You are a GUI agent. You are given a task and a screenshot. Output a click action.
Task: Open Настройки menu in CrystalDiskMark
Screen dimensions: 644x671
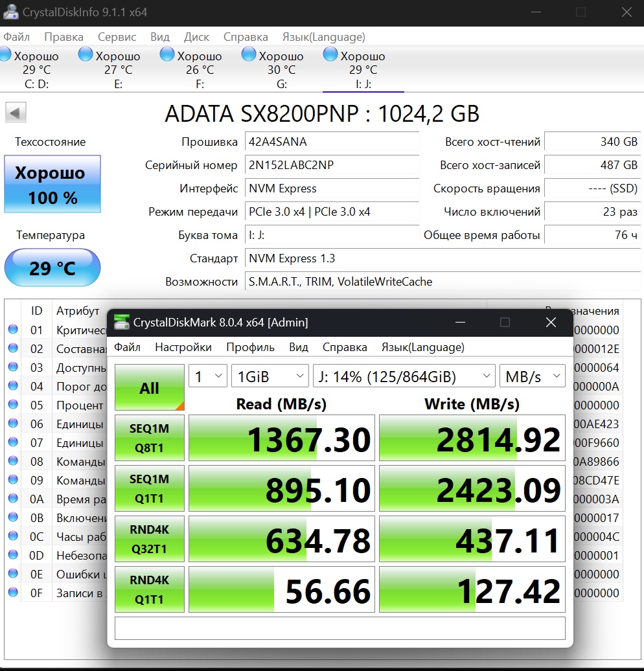(183, 347)
